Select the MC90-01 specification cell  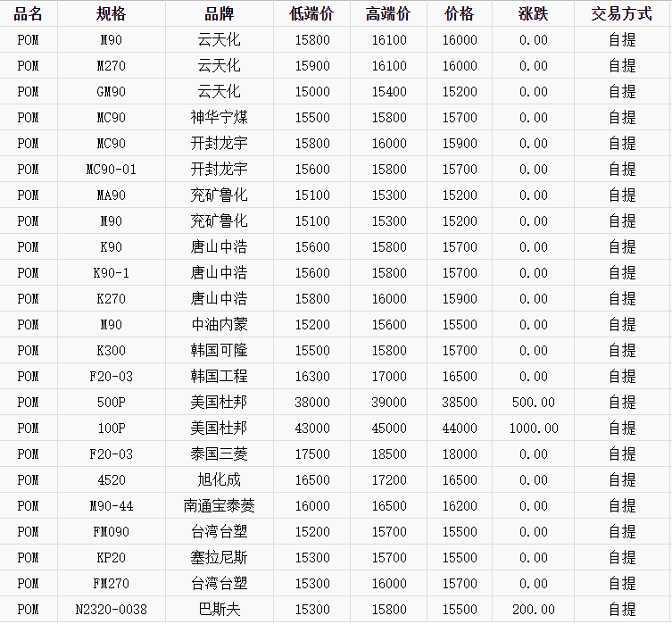[x=111, y=170]
